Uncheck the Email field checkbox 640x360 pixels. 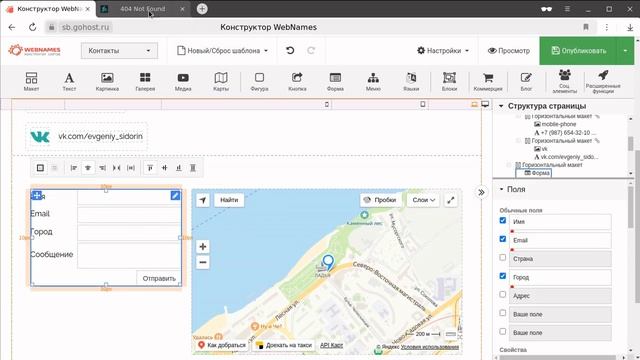click(503, 239)
